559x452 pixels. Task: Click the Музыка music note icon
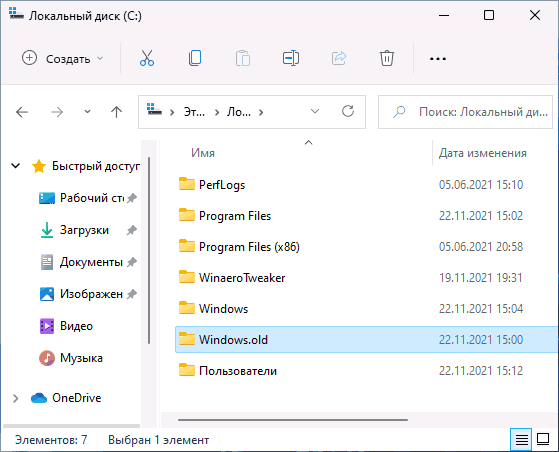coord(47,358)
